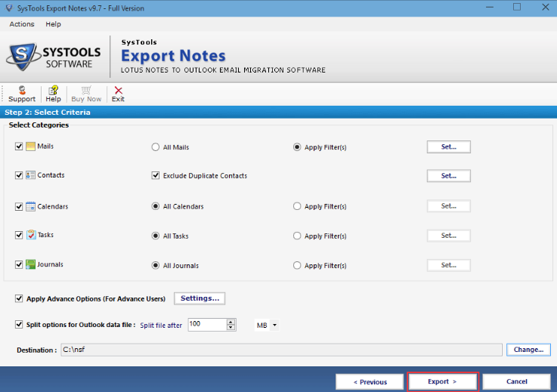Uncheck the Journals category checkbox
Viewport: 557px width, 392px height.
click(x=19, y=264)
